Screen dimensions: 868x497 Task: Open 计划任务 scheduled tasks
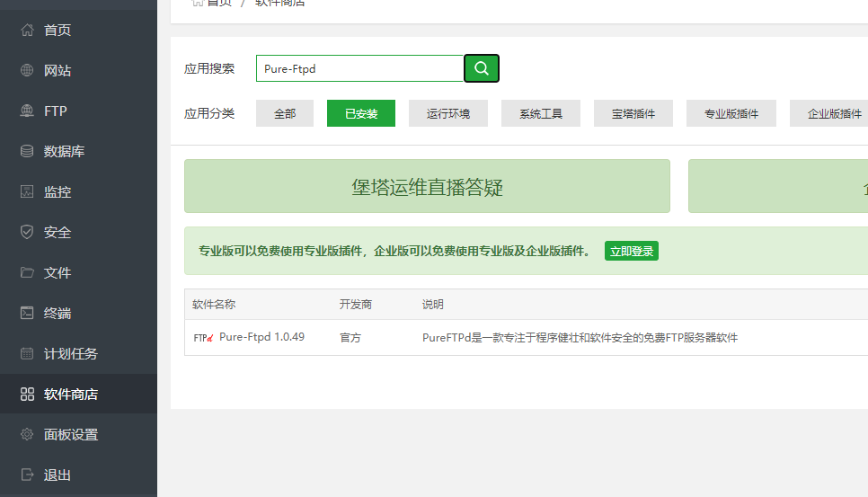pyautogui.click(x=78, y=353)
